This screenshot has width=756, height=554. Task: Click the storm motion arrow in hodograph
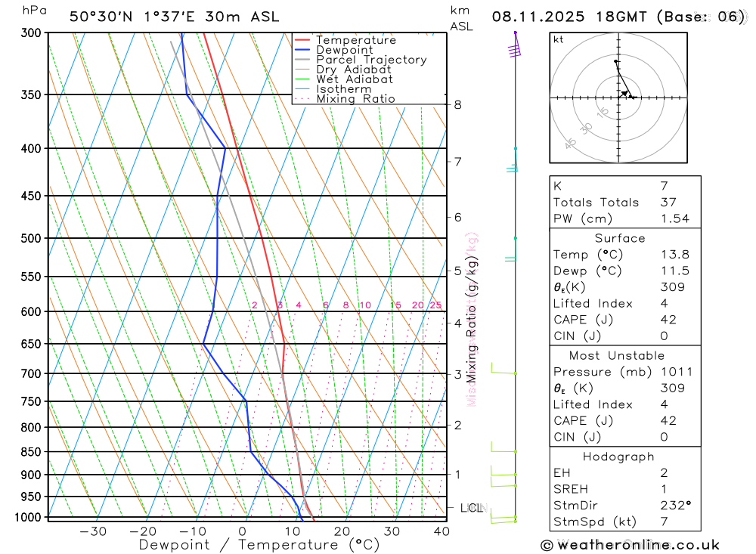625,93
